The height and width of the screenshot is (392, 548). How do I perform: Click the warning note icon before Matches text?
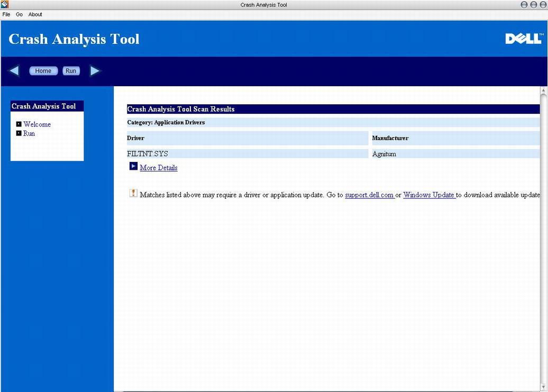coord(133,193)
